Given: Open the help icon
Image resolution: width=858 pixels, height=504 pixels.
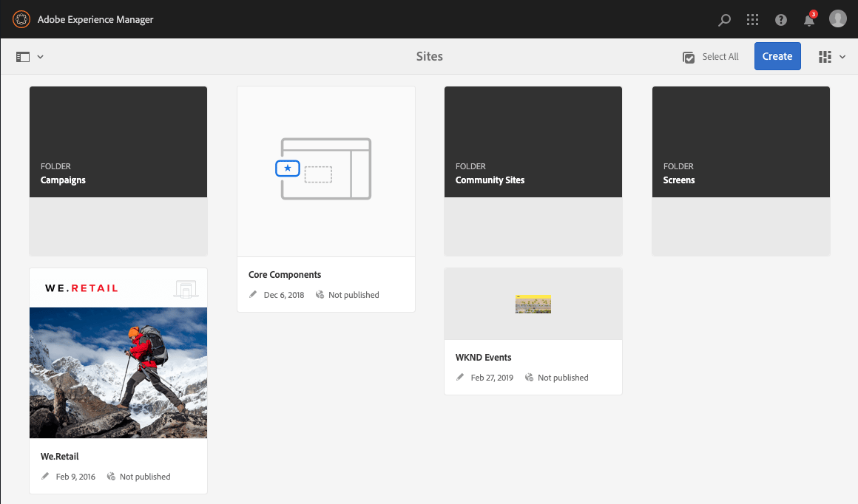Looking at the screenshot, I should pos(780,20).
